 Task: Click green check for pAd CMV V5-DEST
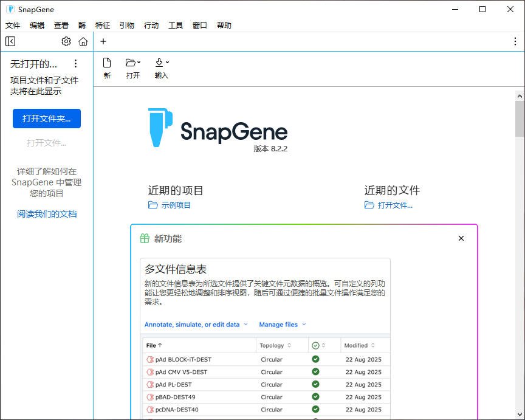pyautogui.click(x=315, y=371)
